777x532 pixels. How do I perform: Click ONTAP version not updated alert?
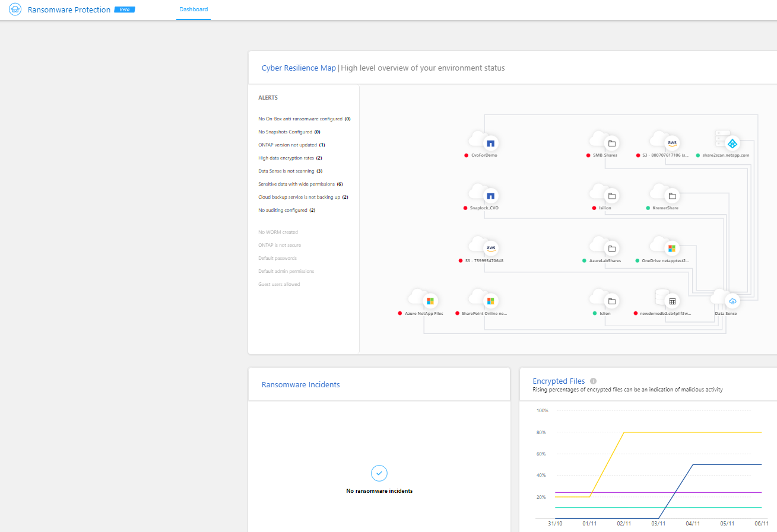tap(291, 145)
